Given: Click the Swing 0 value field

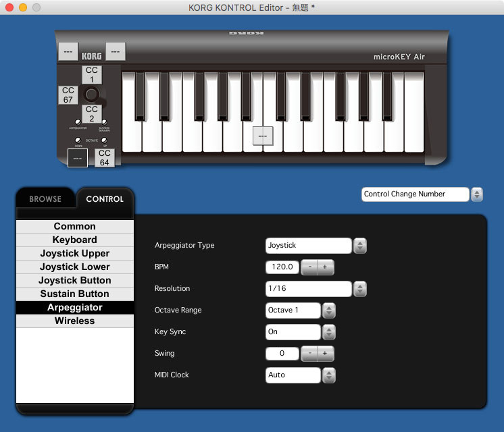Looking at the screenshot, I should click(x=282, y=353).
